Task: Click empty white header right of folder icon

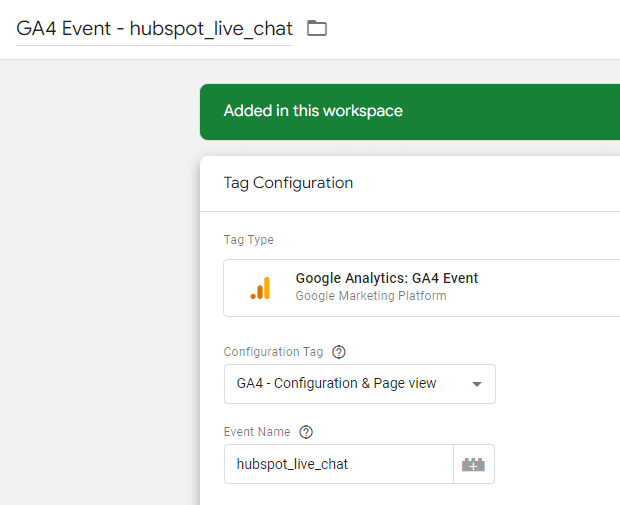Action: 474,28
